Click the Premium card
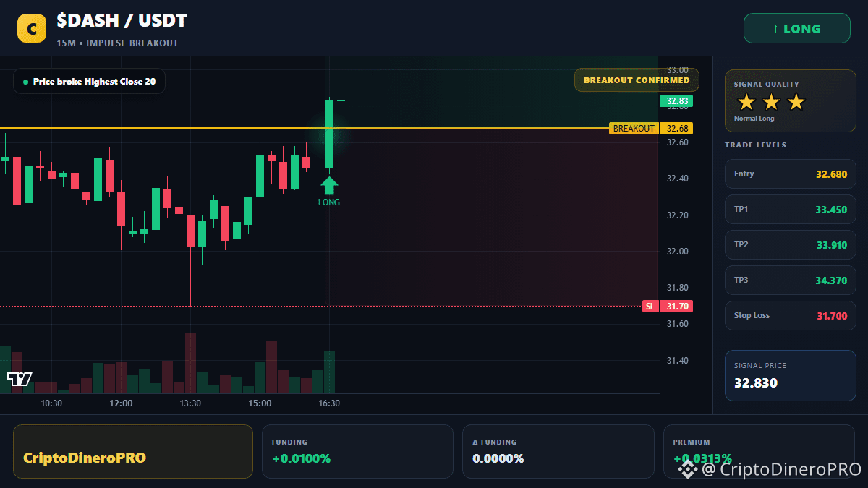Image resolution: width=868 pixels, height=488 pixels. (759, 451)
